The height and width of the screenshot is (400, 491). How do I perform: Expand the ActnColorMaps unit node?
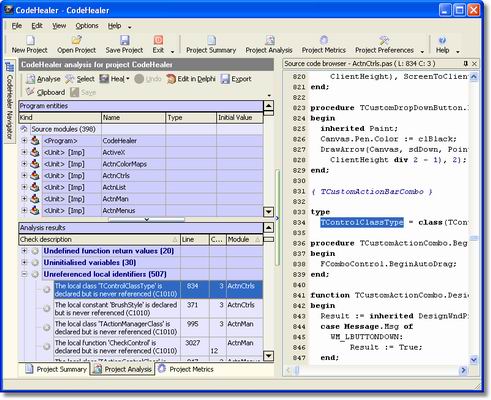pos(24,164)
